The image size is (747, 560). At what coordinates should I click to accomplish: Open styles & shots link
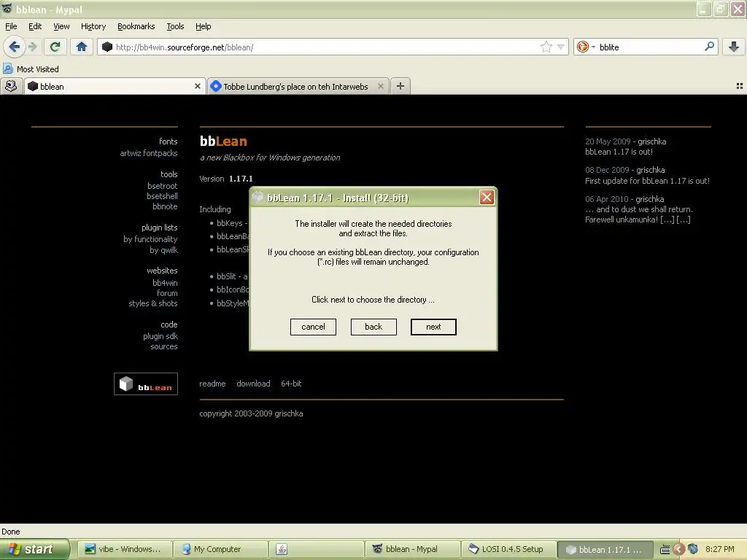153,303
